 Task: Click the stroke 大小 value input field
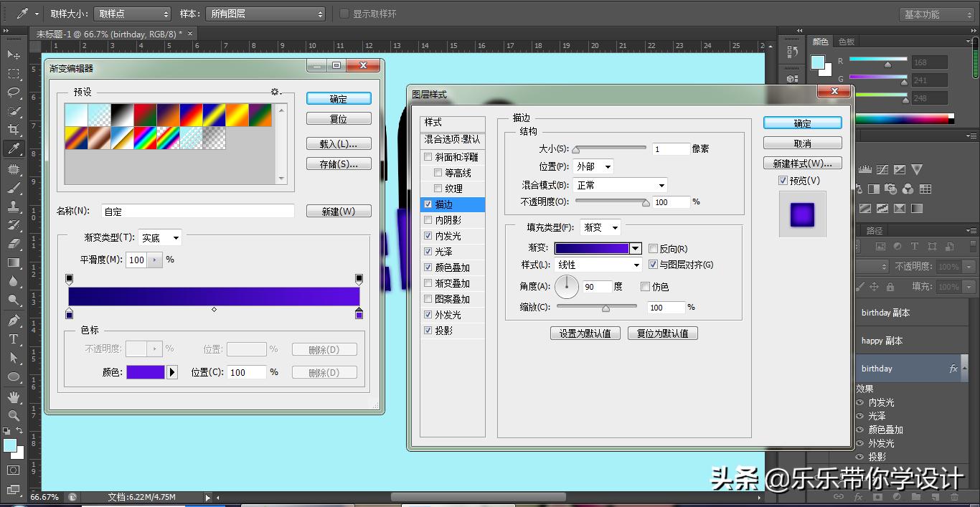[x=670, y=148]
